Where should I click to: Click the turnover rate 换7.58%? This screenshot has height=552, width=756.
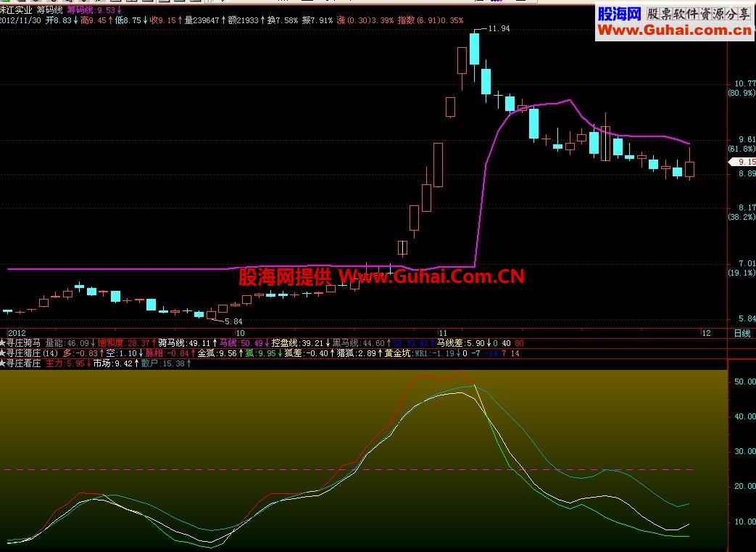pos(283,20)
